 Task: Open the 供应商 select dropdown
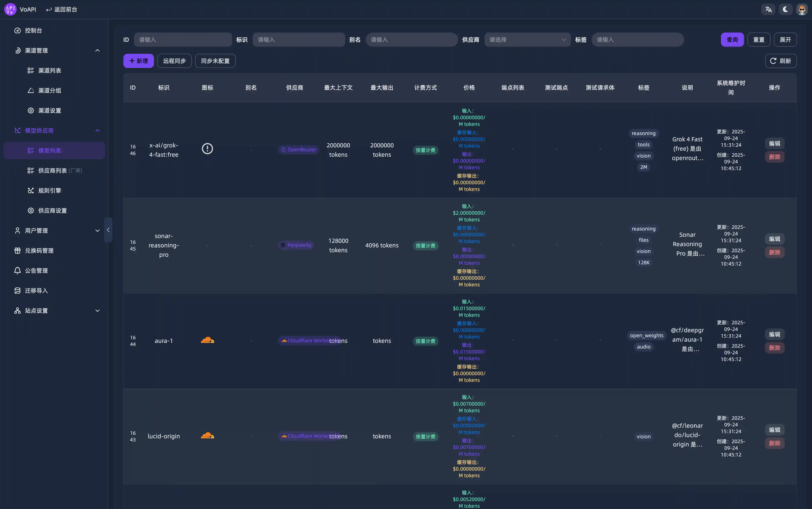point(527,40)
